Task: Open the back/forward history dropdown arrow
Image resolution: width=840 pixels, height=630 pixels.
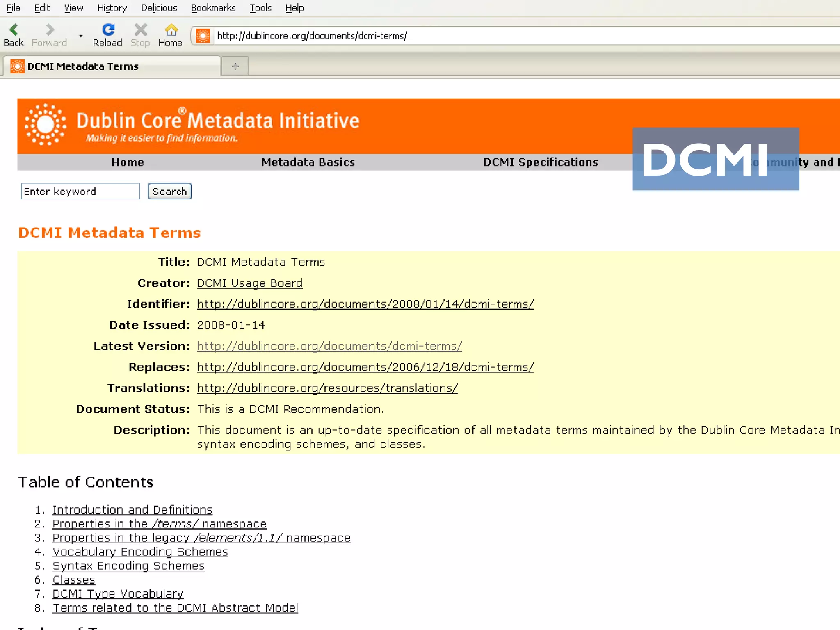Action: (81, 36)
